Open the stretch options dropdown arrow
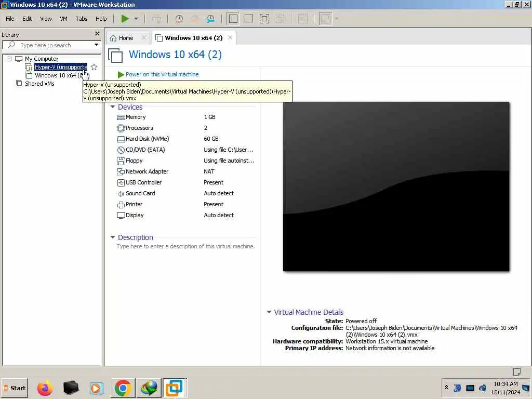This screenshot has height=399, width=532. point(337,19)
